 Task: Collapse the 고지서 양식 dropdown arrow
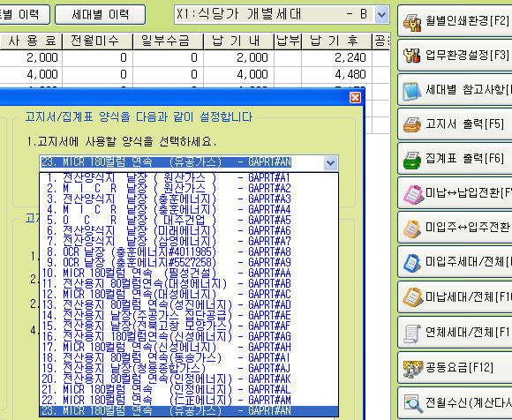330,163
